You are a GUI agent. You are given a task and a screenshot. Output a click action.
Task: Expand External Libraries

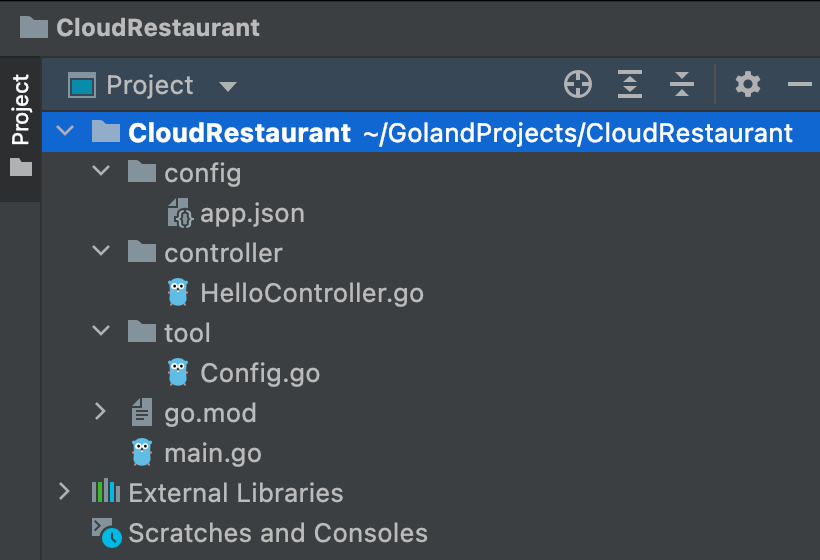coord(66,492)
